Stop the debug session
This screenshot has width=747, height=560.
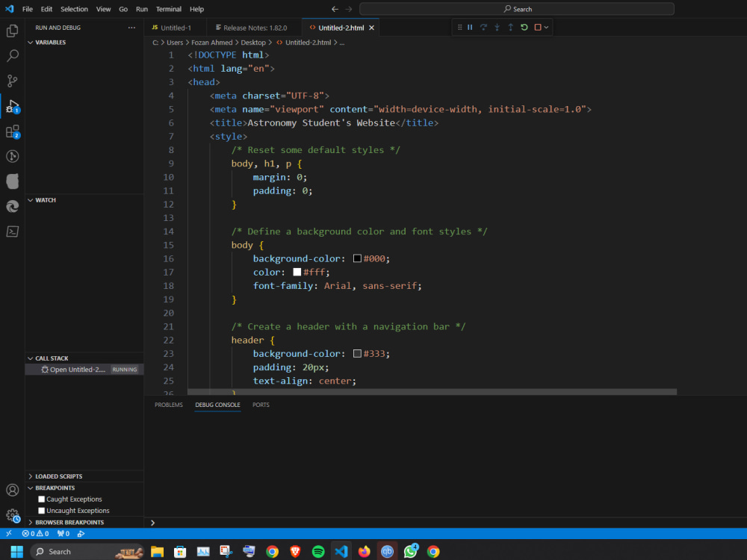pos(537,27)
